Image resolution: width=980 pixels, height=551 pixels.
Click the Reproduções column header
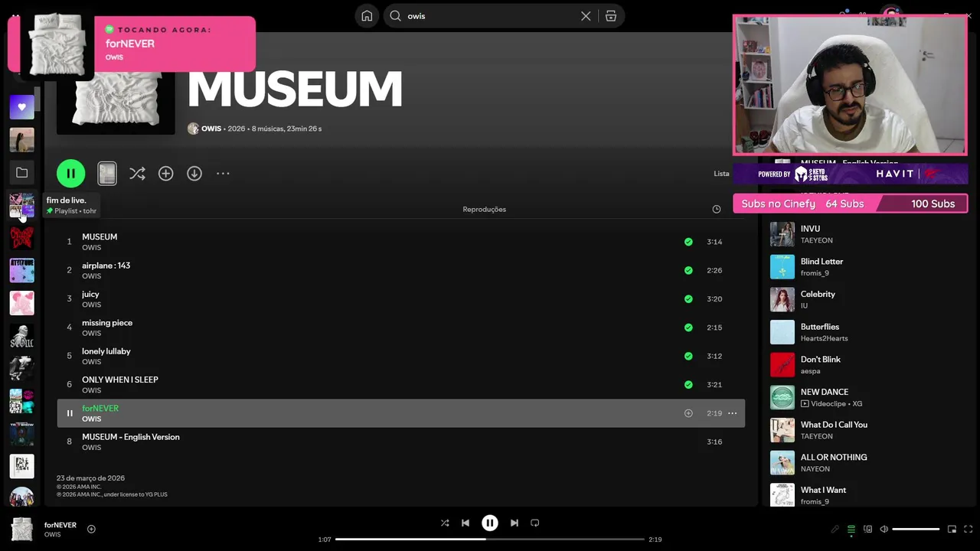click(x=484, y=210)
